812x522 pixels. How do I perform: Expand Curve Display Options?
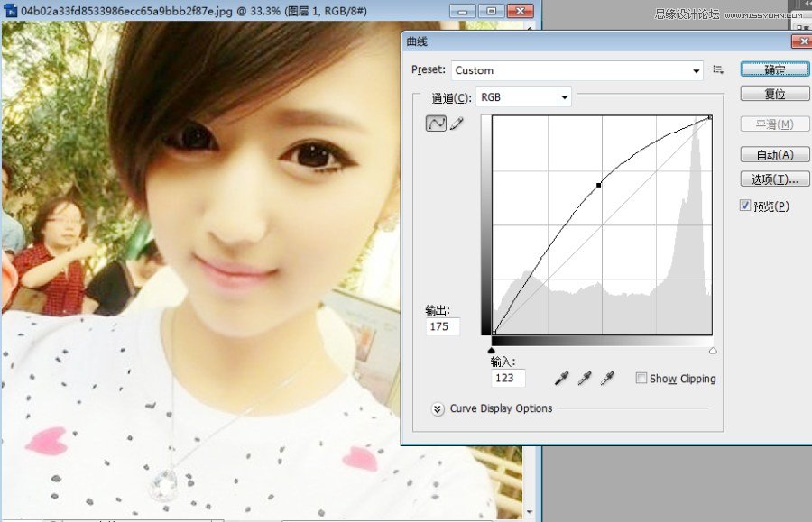click(x=438, y=408)
